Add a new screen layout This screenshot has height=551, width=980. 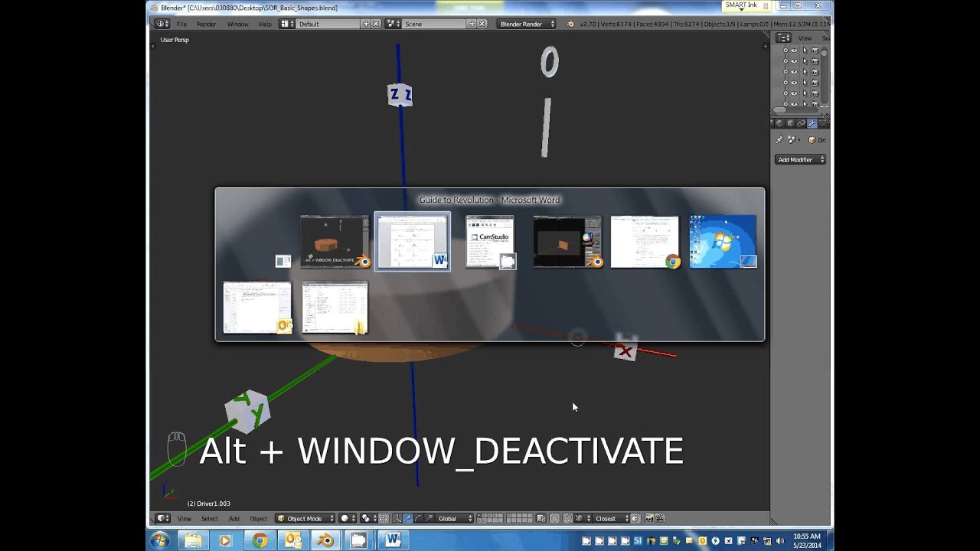[366, 24]
